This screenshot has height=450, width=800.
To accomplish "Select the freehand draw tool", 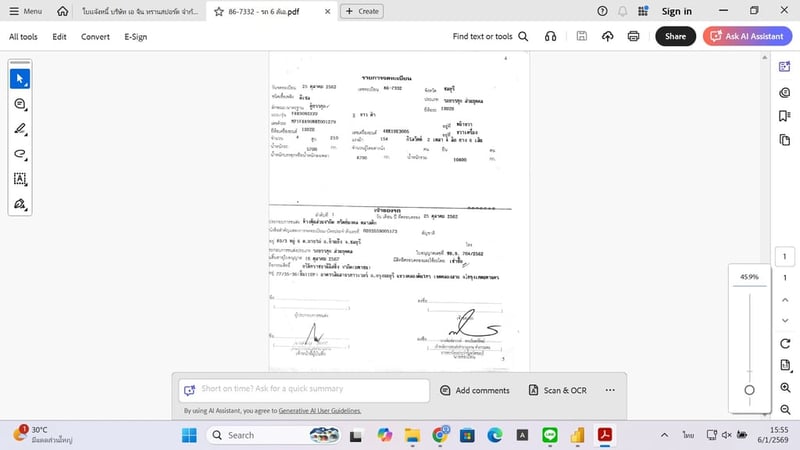I will coord(20,154).
